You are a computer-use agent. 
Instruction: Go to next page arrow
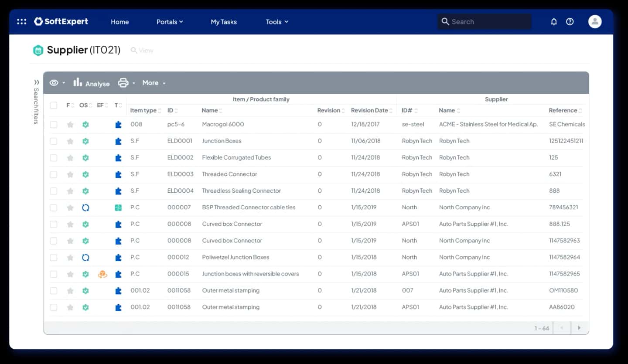579,328
